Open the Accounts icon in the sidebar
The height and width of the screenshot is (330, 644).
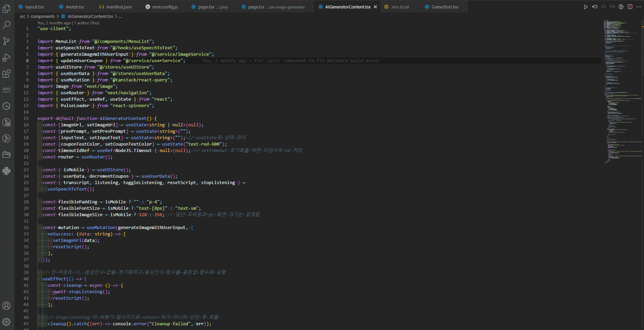pyautogui.click(x=7, y=306)
